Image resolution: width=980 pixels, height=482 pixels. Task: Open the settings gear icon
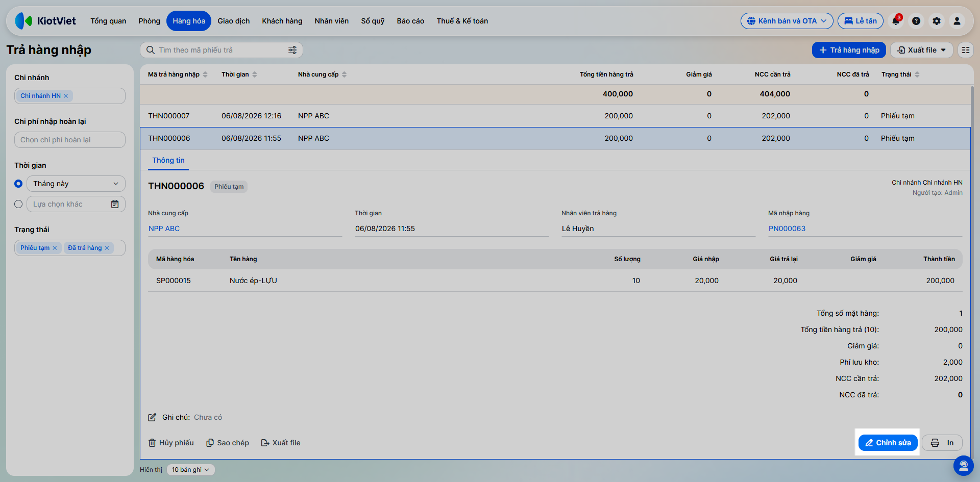[937, 21]
